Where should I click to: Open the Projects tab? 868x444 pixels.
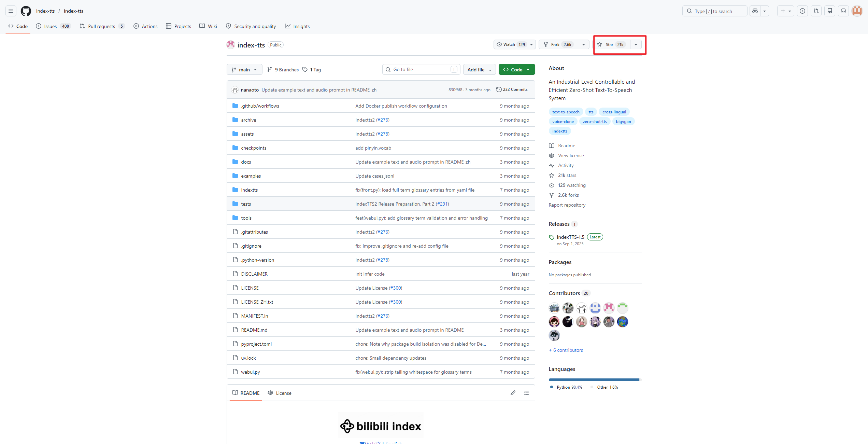tap(179, 26)
